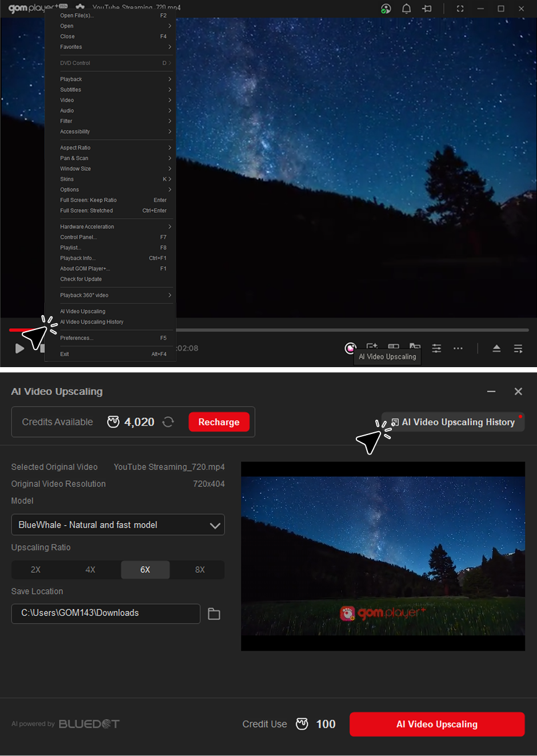Choose the 8X upscaling ratio

(x=200, y=570)
